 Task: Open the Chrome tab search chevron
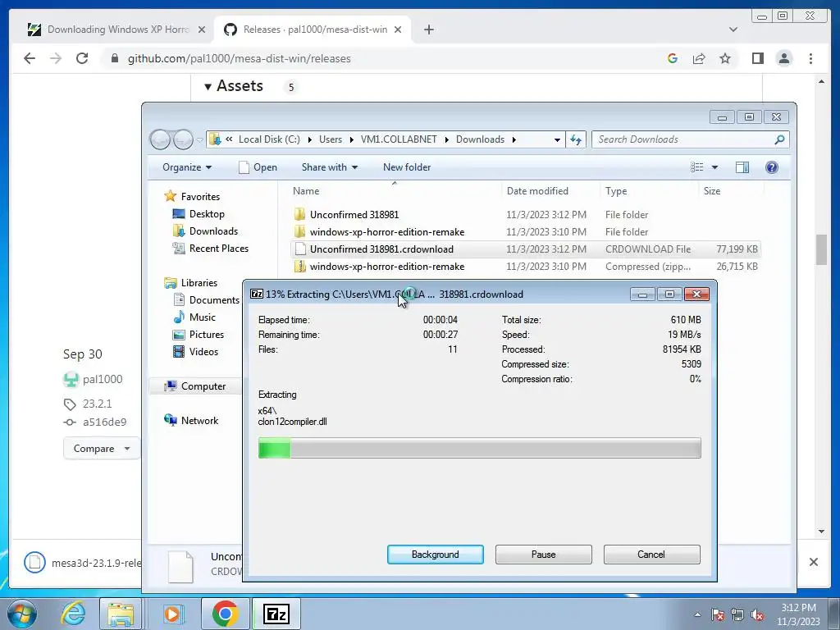pos(733,30)
